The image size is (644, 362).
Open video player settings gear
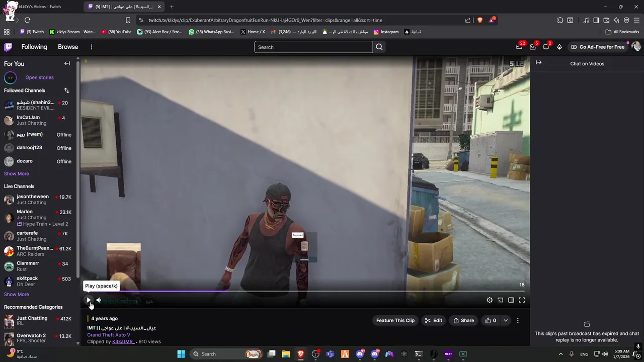[490, 300]
